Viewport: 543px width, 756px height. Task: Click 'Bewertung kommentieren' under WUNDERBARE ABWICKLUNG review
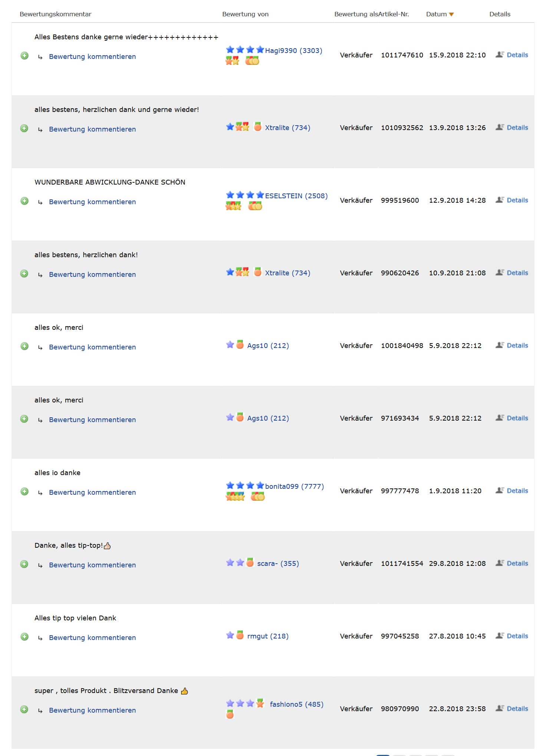(92, 202)
